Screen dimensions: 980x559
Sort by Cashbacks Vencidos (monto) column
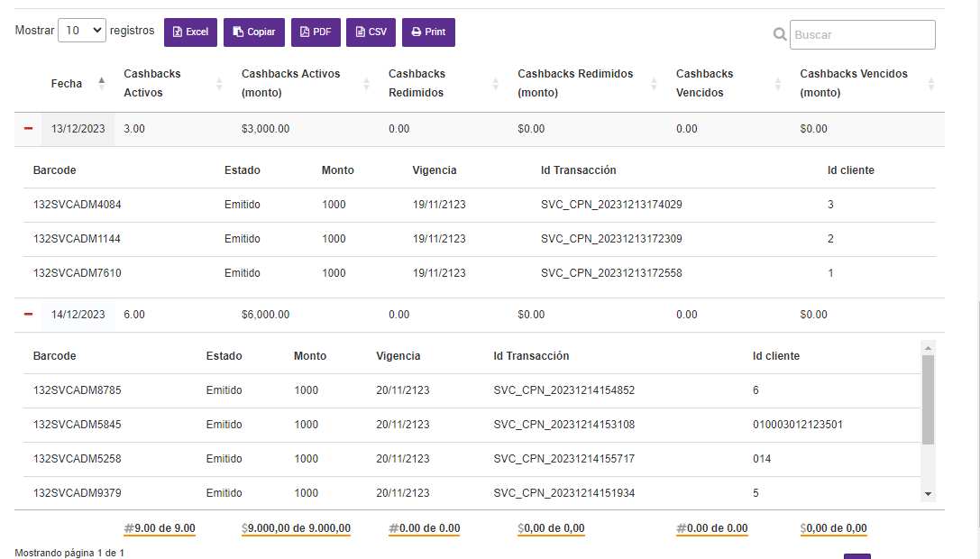click(931, 83)
